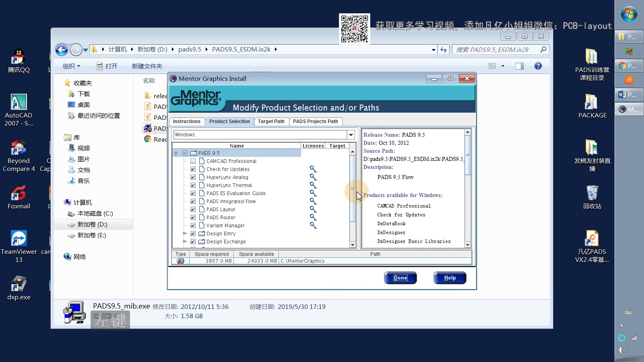
Task: Uncheck the Check for Updates checkbox
Action: 193,169
